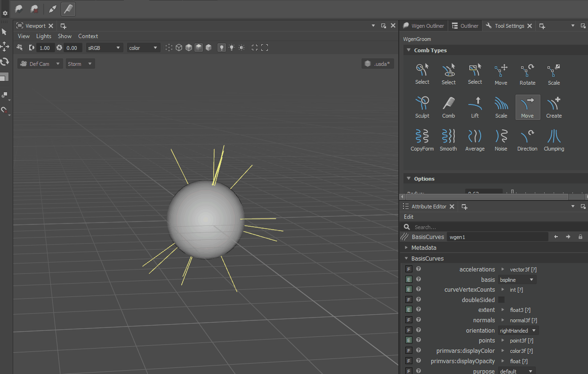
Task: Open the basis bspline dropdown
Action: (517, 279)
